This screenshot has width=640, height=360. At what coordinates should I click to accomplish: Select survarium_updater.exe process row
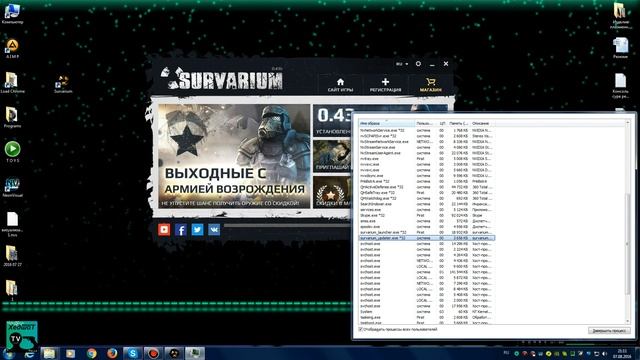(x=427, y=238)
